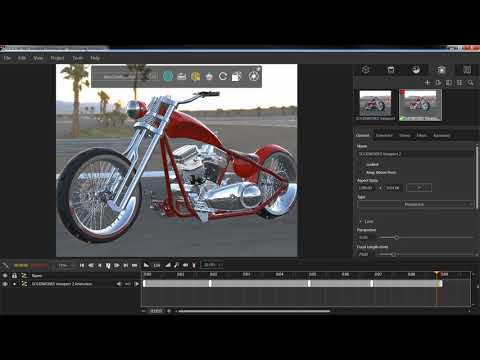
Task: Open the View menu
Action: point(38,58)
